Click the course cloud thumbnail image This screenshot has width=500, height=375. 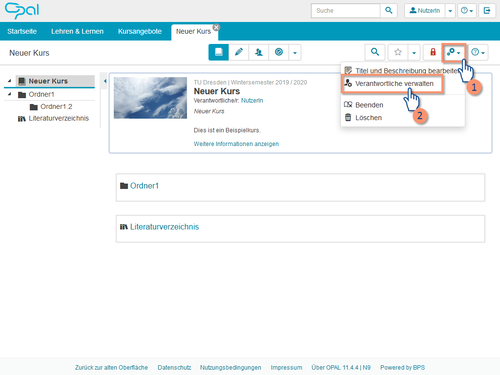[x=150, y=98]
